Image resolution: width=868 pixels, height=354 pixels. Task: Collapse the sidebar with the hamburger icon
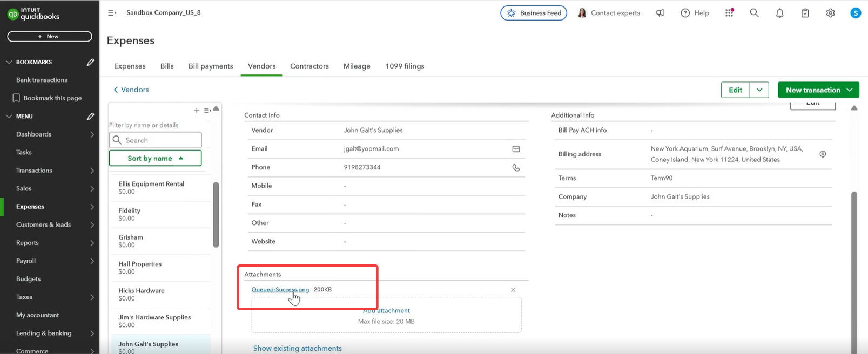tap(112, 13)
